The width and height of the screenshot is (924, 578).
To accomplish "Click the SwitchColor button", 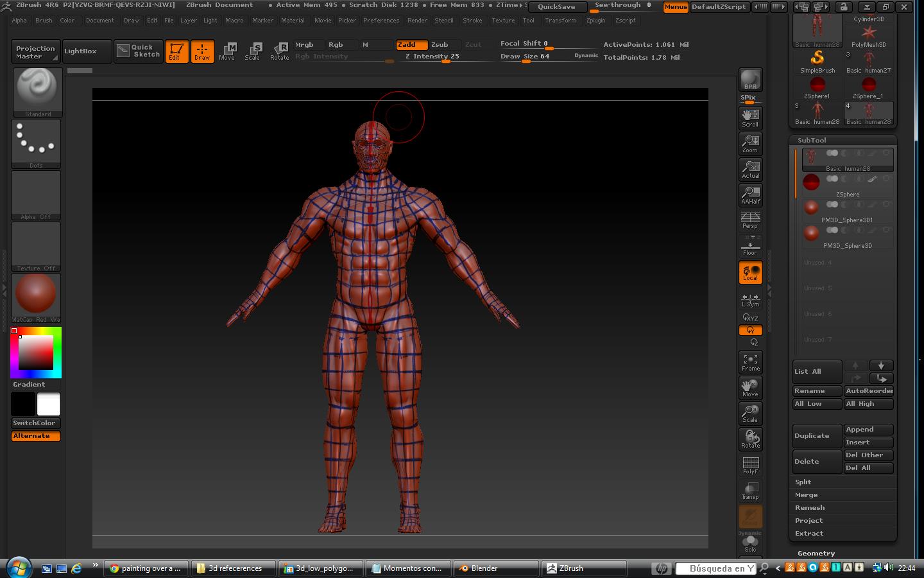I will [36, 423].
